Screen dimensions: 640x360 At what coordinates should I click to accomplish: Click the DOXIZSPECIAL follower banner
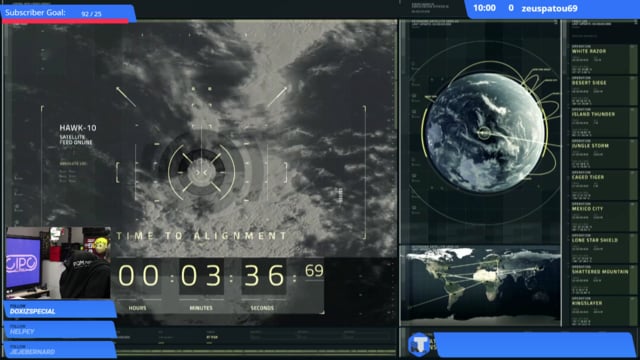[60, 309]
